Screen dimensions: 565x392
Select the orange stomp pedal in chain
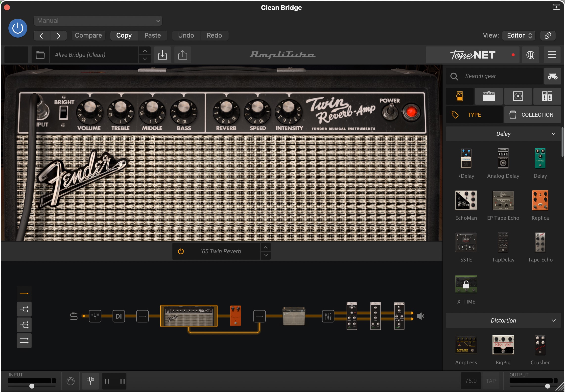[235, 316]
